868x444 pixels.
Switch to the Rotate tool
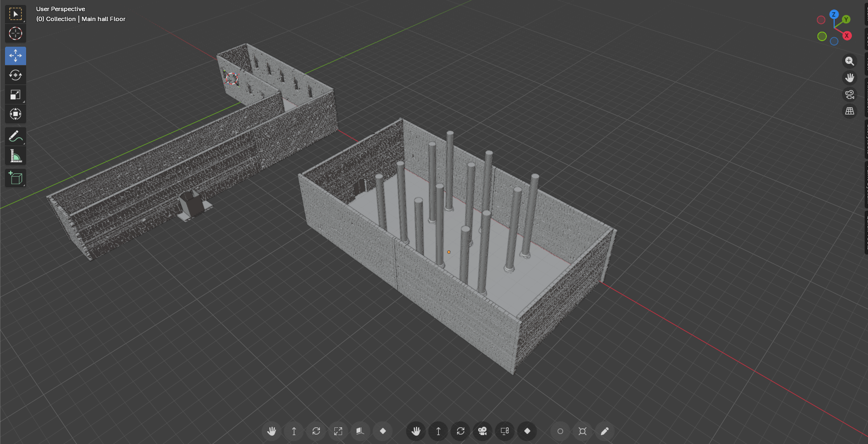tap(16, 75)
